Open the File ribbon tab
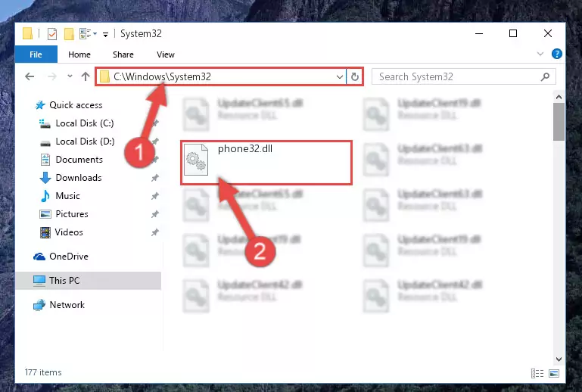 pos(36,54)
